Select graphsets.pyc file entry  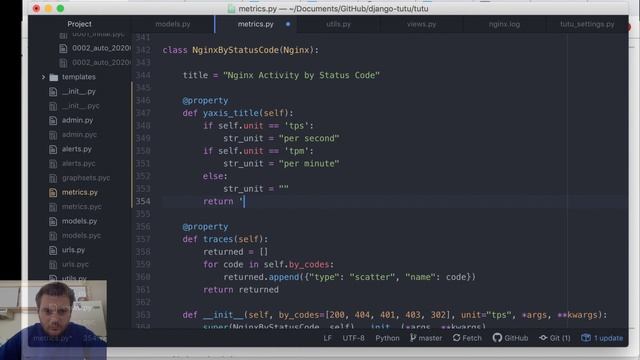click(86, 178)
